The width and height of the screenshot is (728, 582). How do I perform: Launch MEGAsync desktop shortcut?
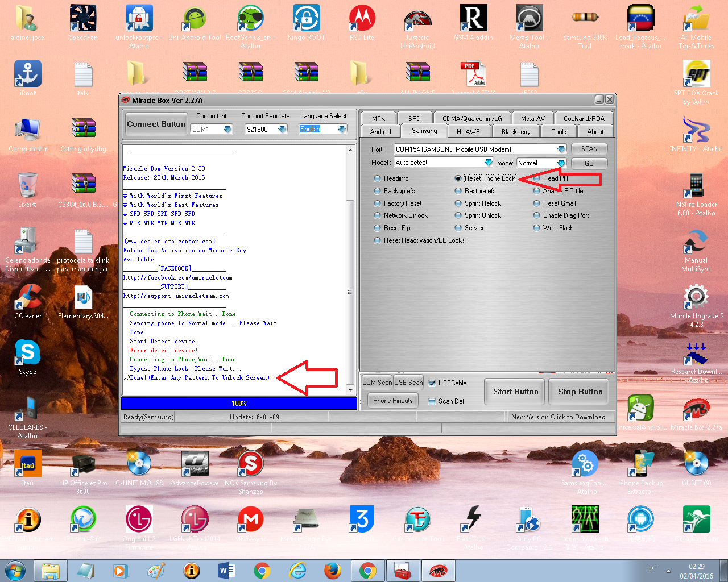(250, 524)
